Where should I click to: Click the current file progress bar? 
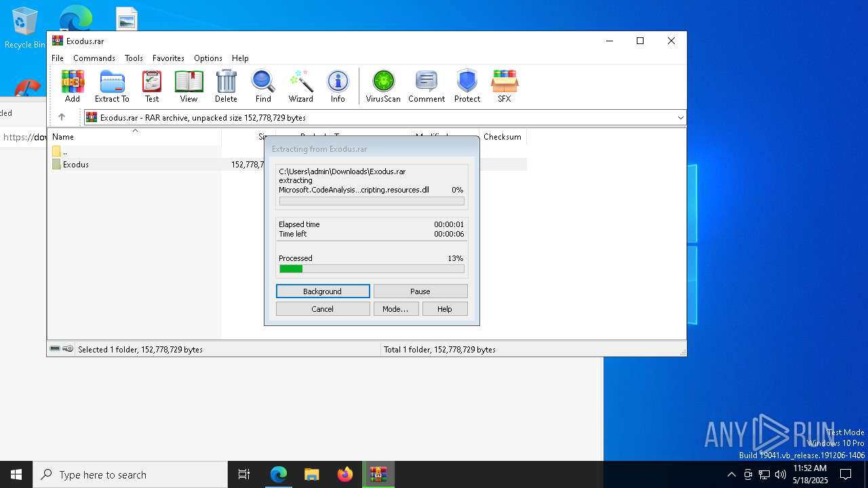tap(372, 201)
